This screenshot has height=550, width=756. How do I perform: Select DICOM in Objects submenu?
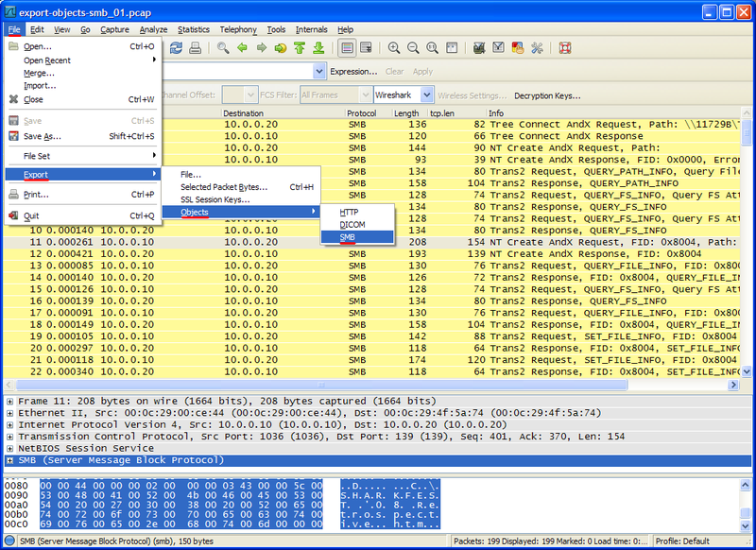(357, 225)
